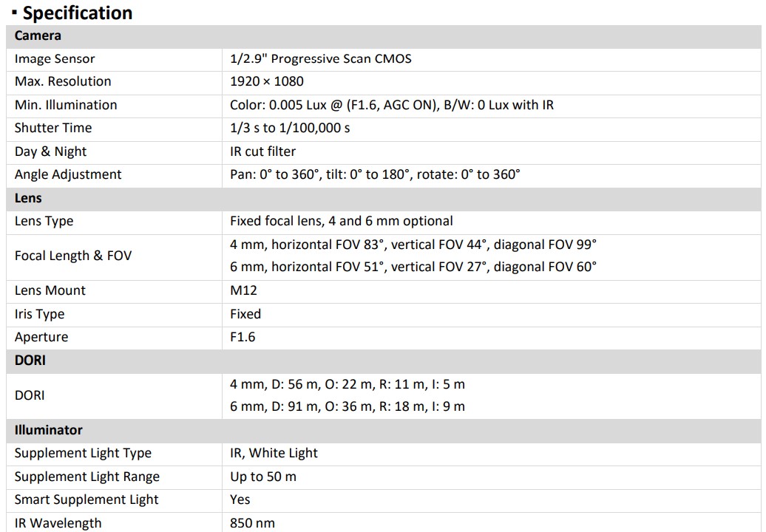Select the 4 mm horizontal FOV line
Image resolution: width=766 pixels, height=532 pixels.
click(413, 244)
